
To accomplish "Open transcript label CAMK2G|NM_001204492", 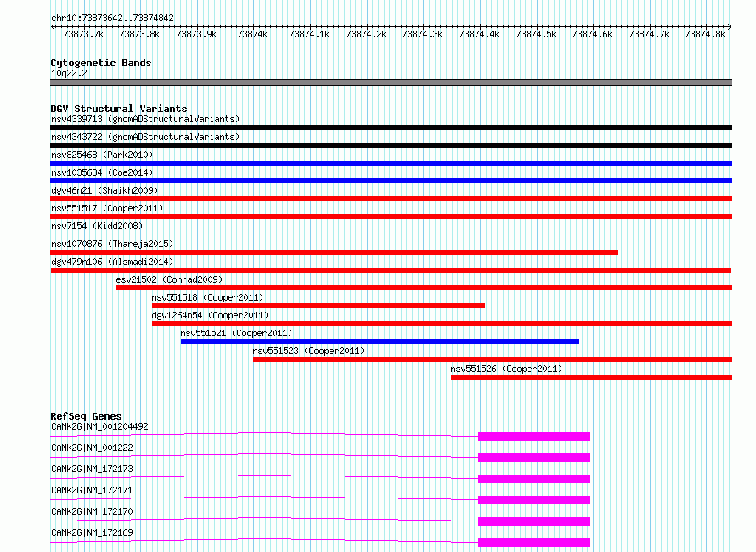I will (x=99, y=426).
